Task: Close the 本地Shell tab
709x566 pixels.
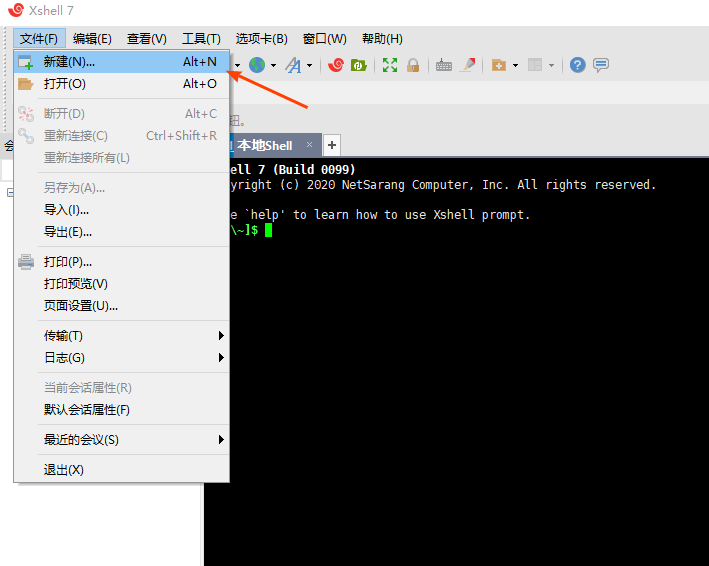Action: point(309,145)
